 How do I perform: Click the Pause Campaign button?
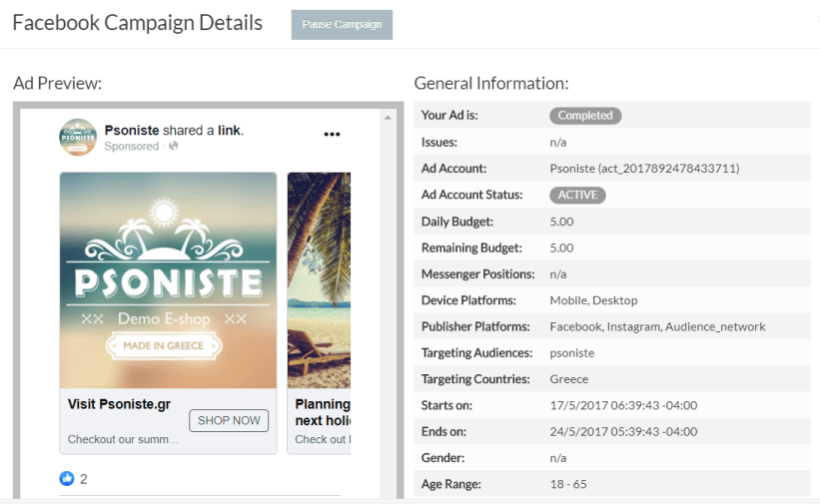(342, 25)
